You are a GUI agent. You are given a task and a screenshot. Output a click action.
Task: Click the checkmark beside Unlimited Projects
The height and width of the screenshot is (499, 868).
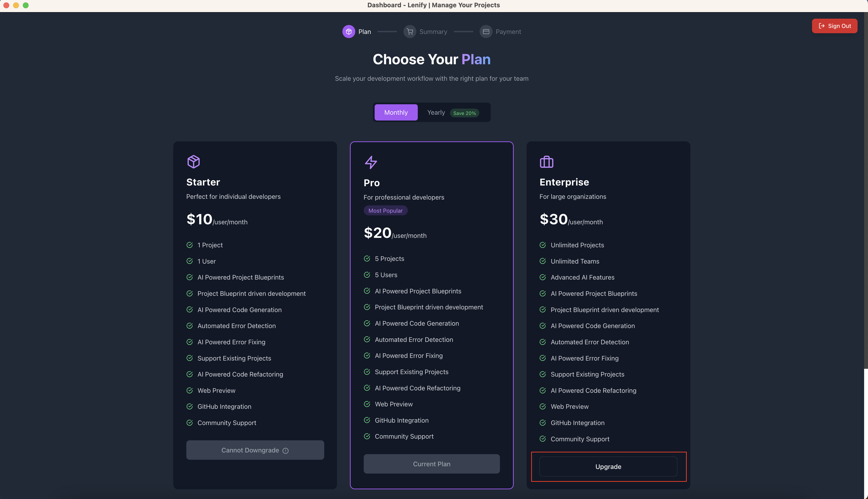point(542,245)
